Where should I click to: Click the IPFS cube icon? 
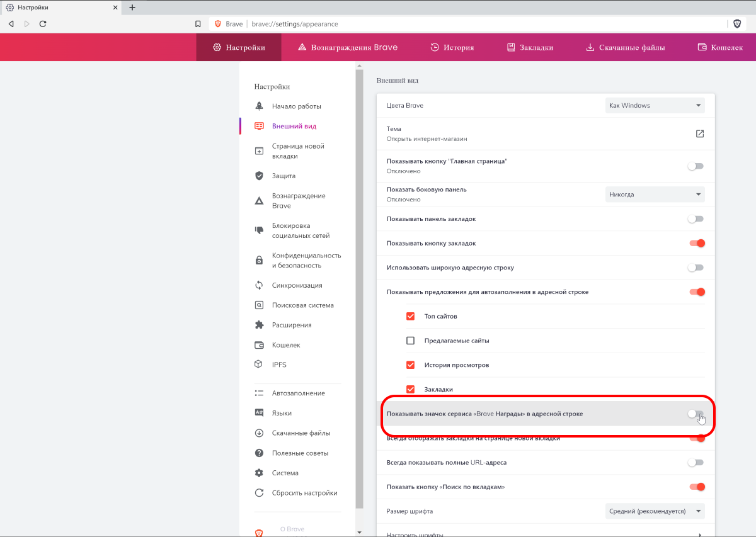pyautogui.click(x=259, y=365)
